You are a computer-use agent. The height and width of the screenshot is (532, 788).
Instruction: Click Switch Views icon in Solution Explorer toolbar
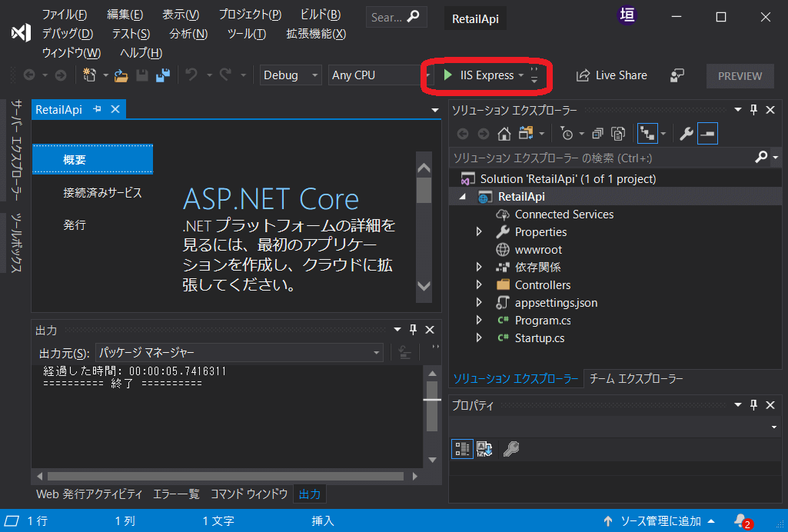[526, 134]
